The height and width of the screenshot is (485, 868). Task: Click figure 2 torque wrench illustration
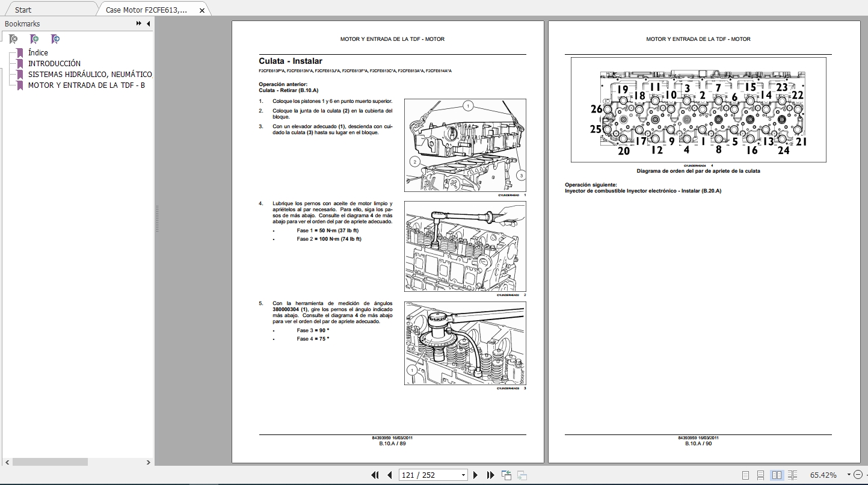[x=465, y=246]
